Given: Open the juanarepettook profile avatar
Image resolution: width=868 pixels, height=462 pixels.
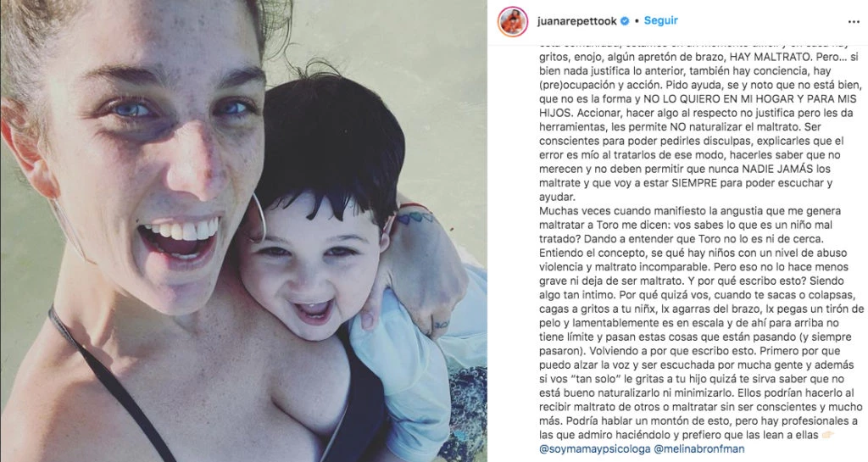Looking at the screenshot, I should pos(513,21).
